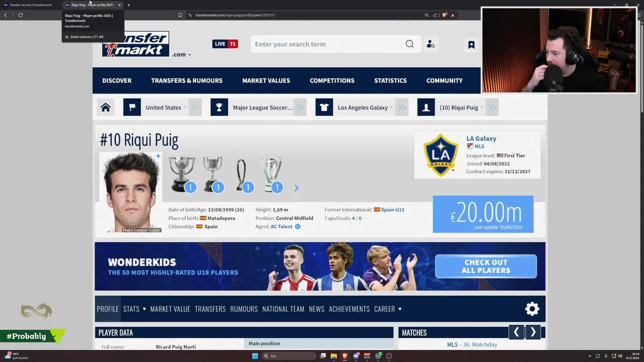Open the Los Angeles Galaxy dropdown
Image resolution: width=644 pixels, height=362 pixels.
tap(365, 108)
